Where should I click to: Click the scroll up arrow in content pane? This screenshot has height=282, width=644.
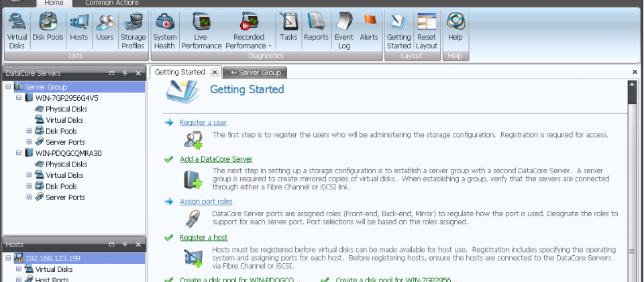coord(633,84)
